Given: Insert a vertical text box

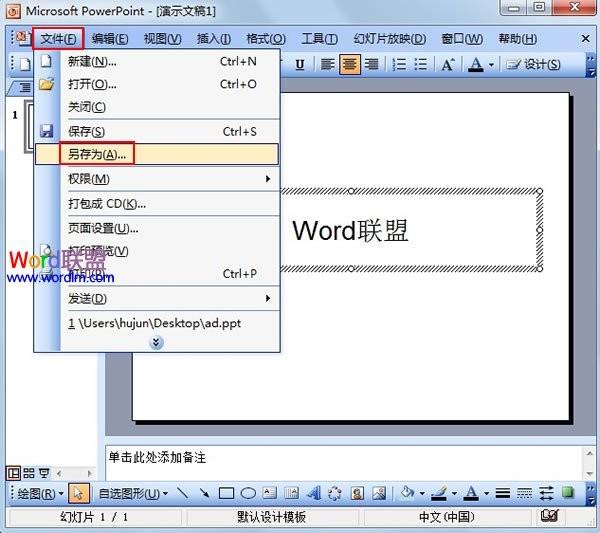Looking at the screenshot, I should coord(291,493).
